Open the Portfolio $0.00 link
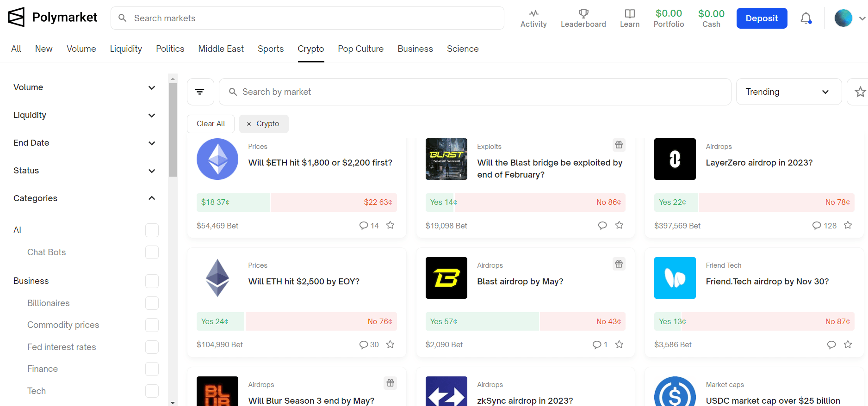868x406 pixels. point(669,18)
